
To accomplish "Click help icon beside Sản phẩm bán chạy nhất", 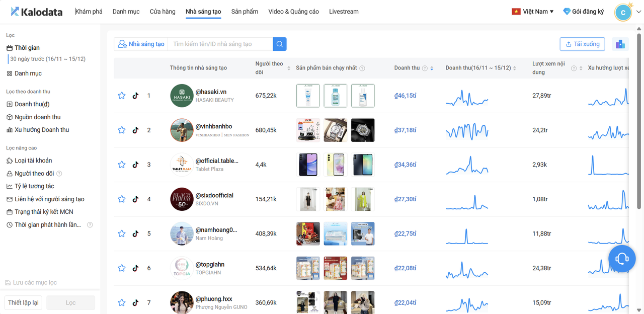I will pos(362,68).
